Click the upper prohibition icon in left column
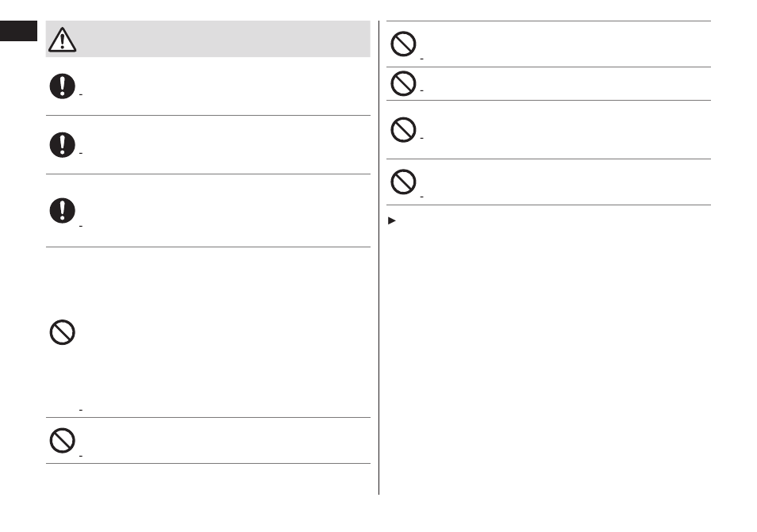Viewport: 757px width, 532px height. point(62,332)
